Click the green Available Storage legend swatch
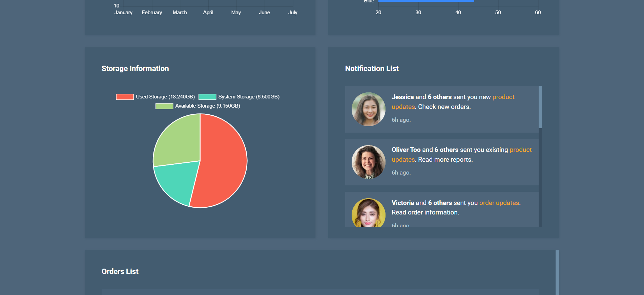 click(164, 106)
